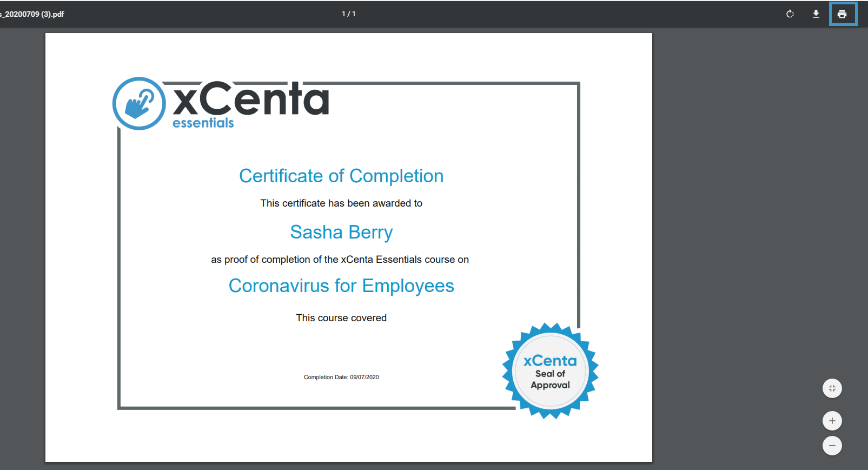Click the PDF filename in the toolbar

point(32,14)
